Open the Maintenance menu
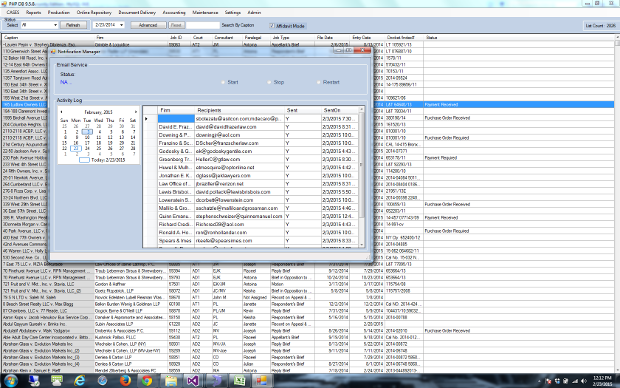 [x=205, y=13]
